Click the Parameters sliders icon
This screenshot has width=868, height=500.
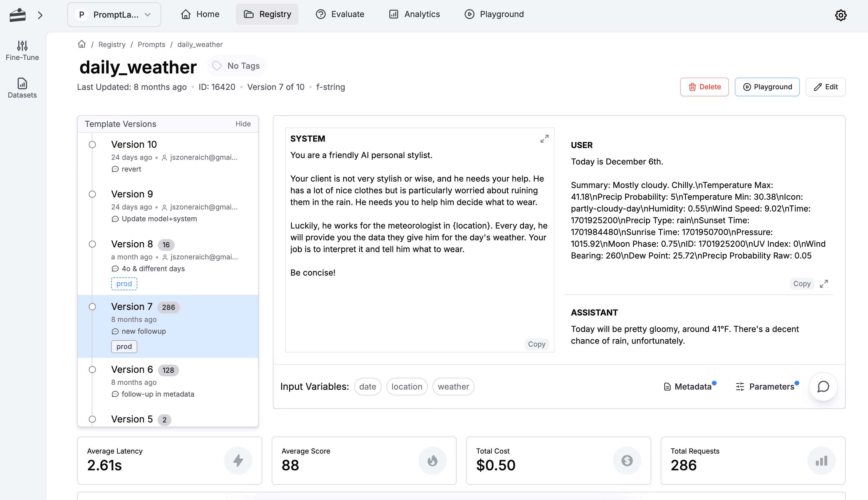740,387
